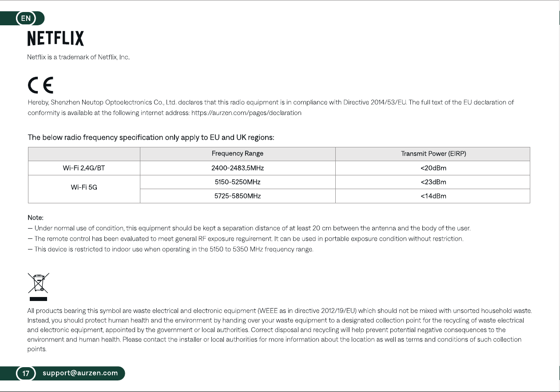Click the 5725-5850MHz frequency cell
This screenshot has height=392, width=560.
(x=238, y=196)
